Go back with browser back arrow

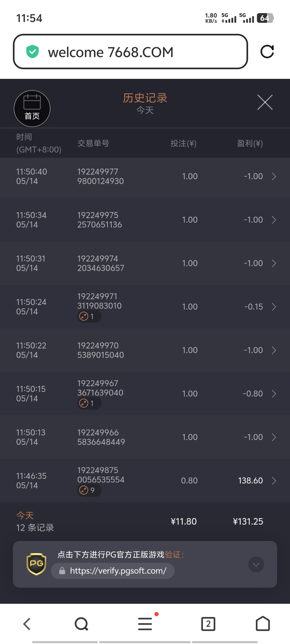[27, 624]
